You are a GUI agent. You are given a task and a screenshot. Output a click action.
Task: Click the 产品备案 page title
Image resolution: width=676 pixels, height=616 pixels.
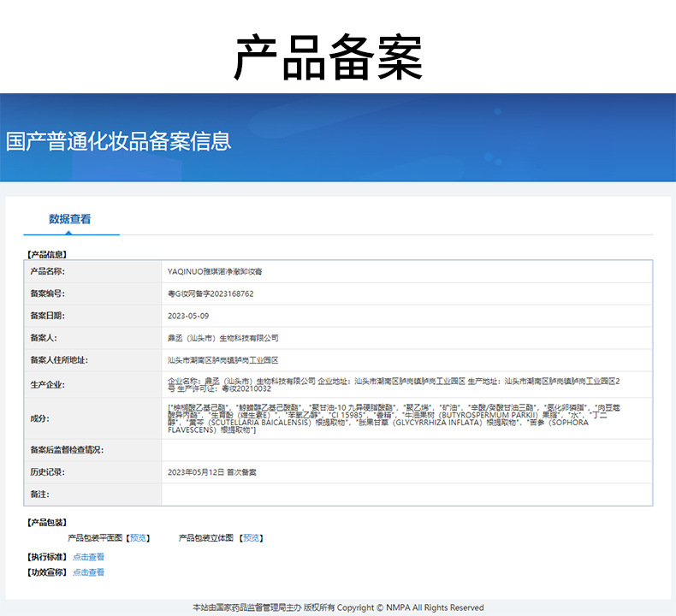(x=328, y=57)
